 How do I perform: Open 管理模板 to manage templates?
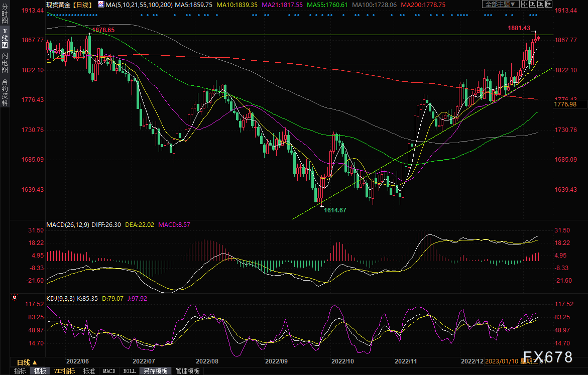[x=187, y=371]
